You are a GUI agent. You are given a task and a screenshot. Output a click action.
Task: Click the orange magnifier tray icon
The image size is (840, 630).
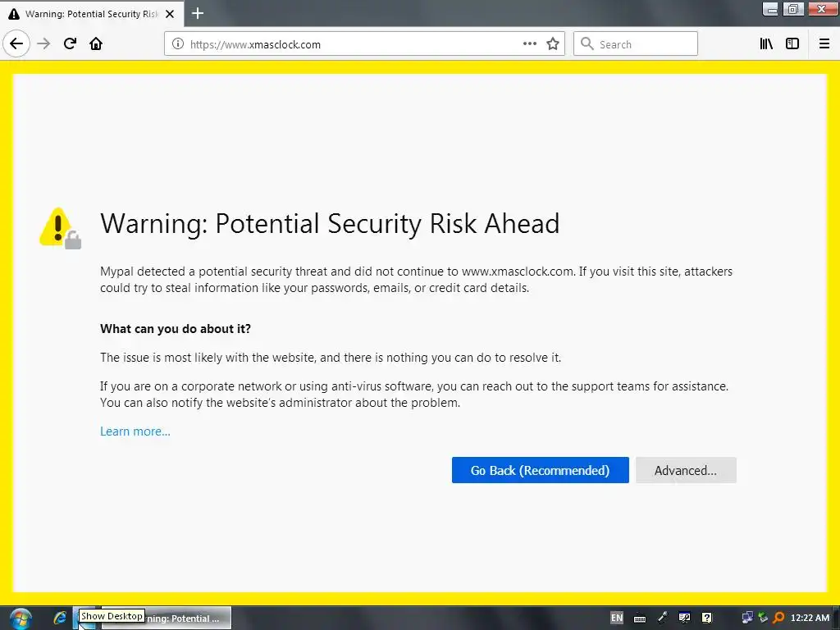point(779,618)
